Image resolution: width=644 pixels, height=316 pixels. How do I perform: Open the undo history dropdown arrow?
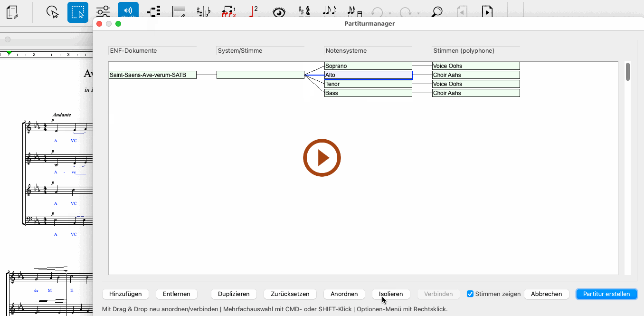click(x=390, y=13)
